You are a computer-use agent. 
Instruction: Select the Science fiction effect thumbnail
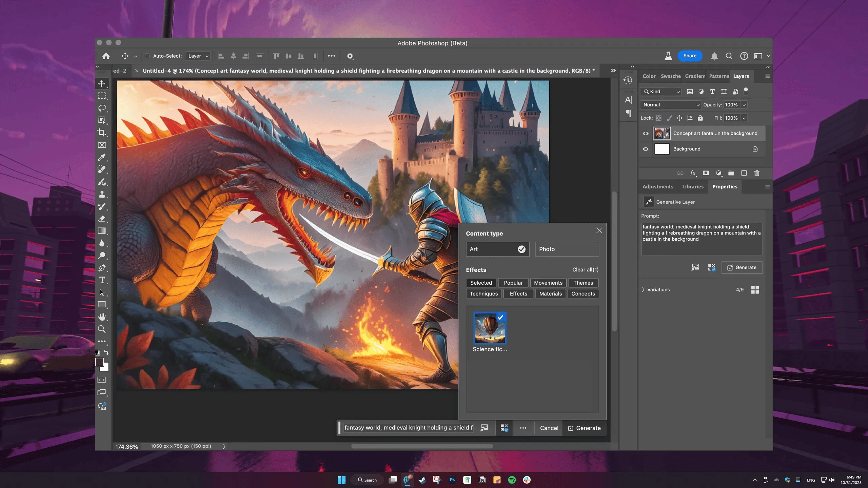(x=490, y=328)
